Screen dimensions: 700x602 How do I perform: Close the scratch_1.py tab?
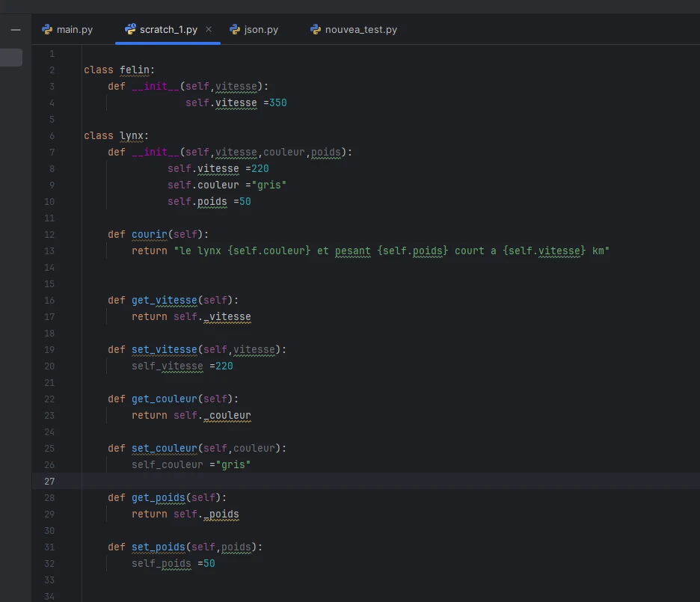point(209,30)
